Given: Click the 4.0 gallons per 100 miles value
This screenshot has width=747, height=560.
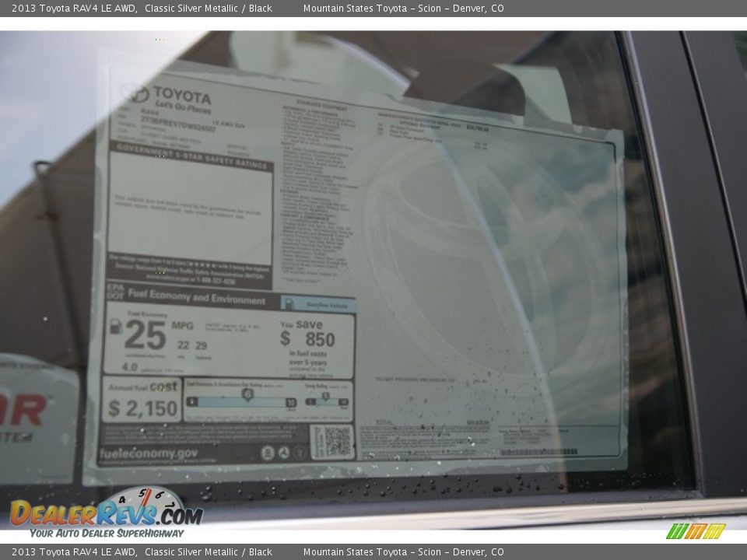Looking at the screenshot, I should pyautogui.click(x=130, y=367).
